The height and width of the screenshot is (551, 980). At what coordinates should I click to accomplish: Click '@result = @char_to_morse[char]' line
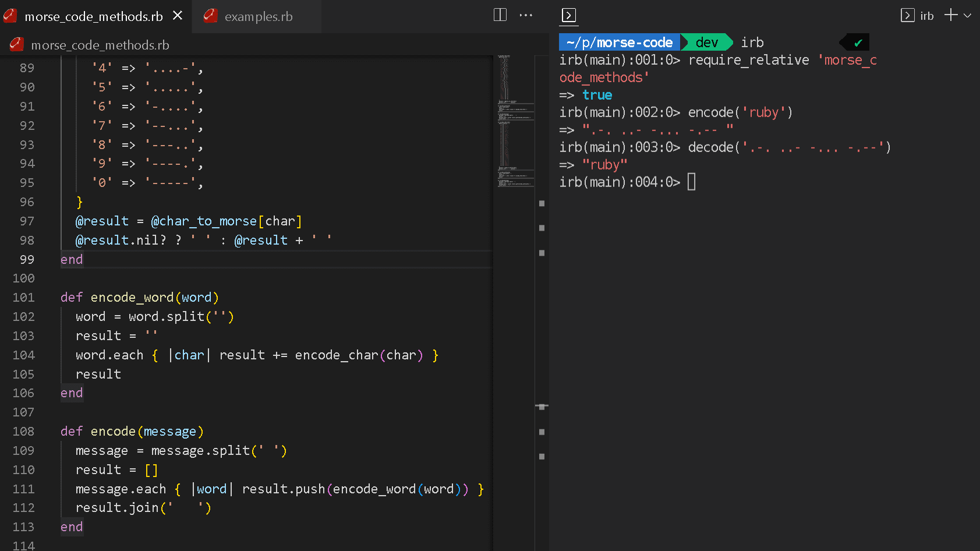189,221
